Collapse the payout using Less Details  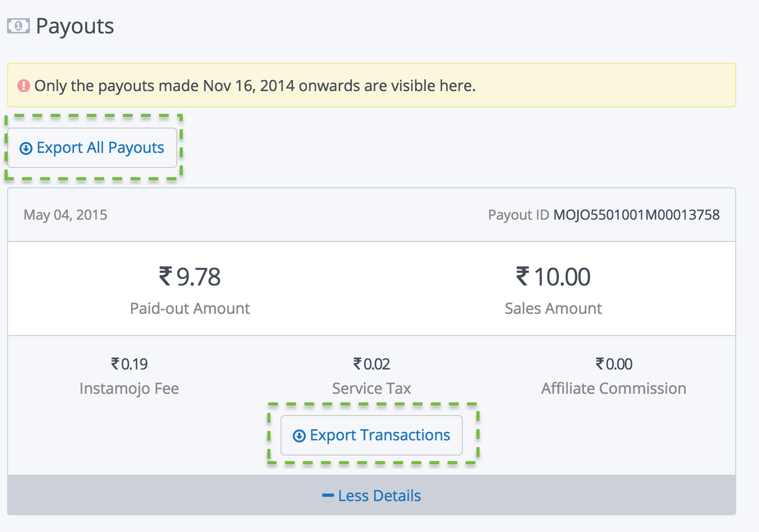click(379, 496)
